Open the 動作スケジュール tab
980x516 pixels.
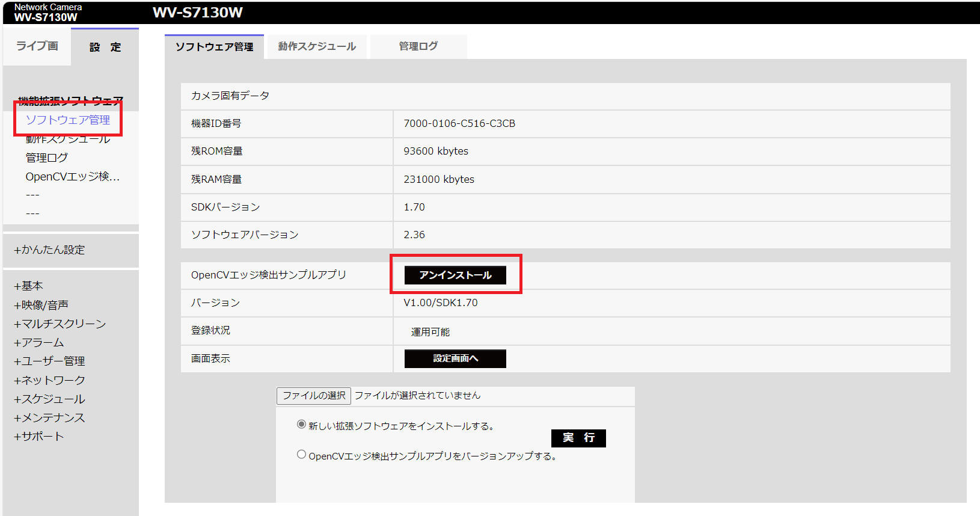tap(317, 46)
